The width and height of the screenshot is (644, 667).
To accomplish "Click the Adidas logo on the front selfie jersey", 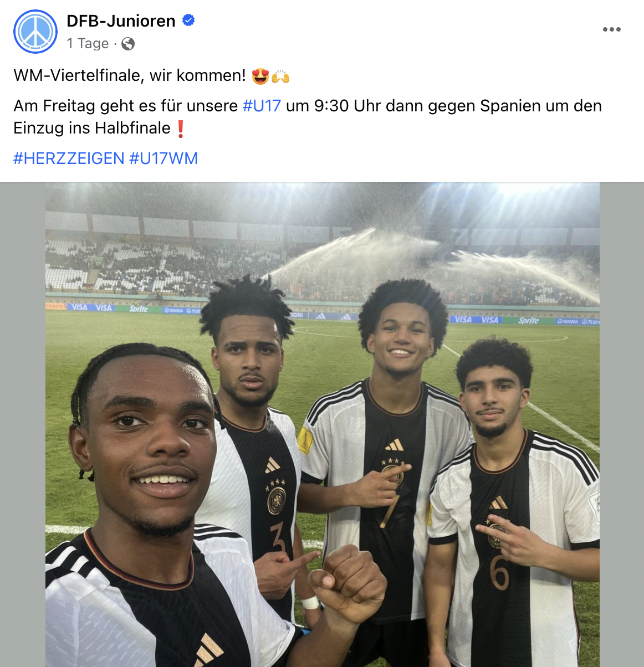I will pyautogui.click(x=208, y=649).
